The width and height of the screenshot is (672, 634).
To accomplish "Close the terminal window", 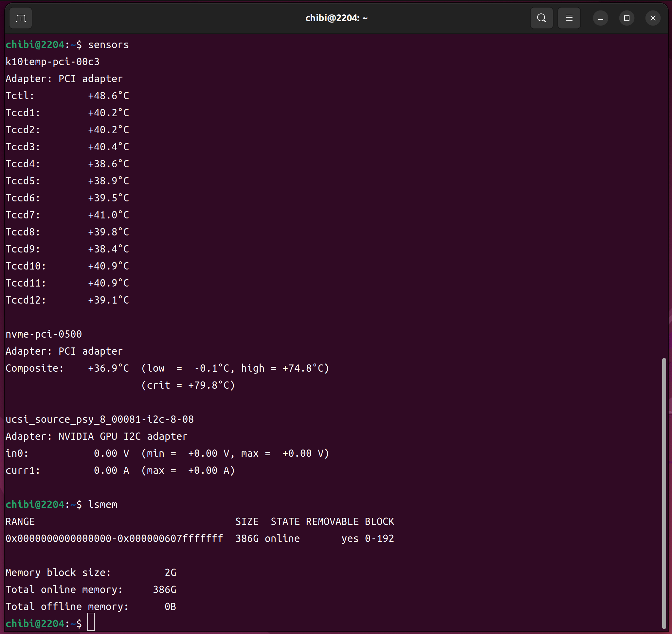I will (652, 18).
